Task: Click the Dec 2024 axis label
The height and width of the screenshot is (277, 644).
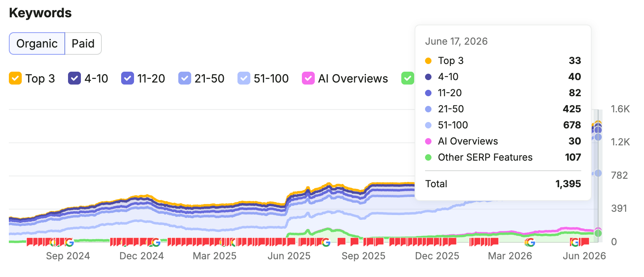Action: pos(142,256)
